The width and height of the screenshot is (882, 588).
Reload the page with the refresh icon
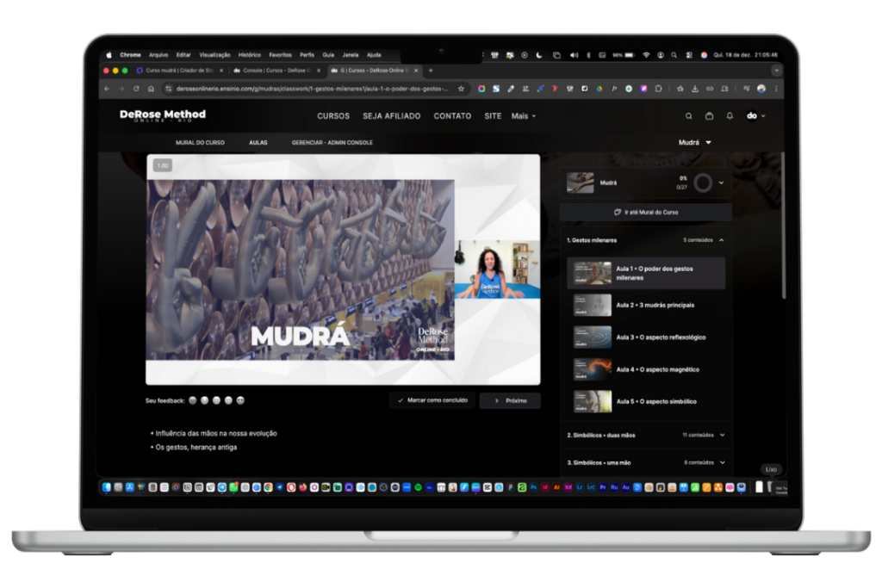point(136,89)
